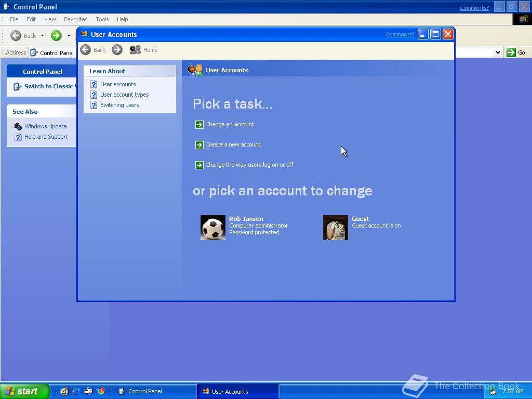Click User Accounts title bar icon

click(x=84, y=34)
